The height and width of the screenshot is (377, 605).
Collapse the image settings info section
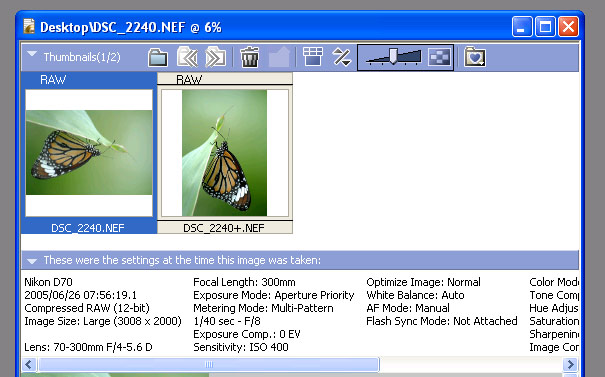(x=32, y=261)
